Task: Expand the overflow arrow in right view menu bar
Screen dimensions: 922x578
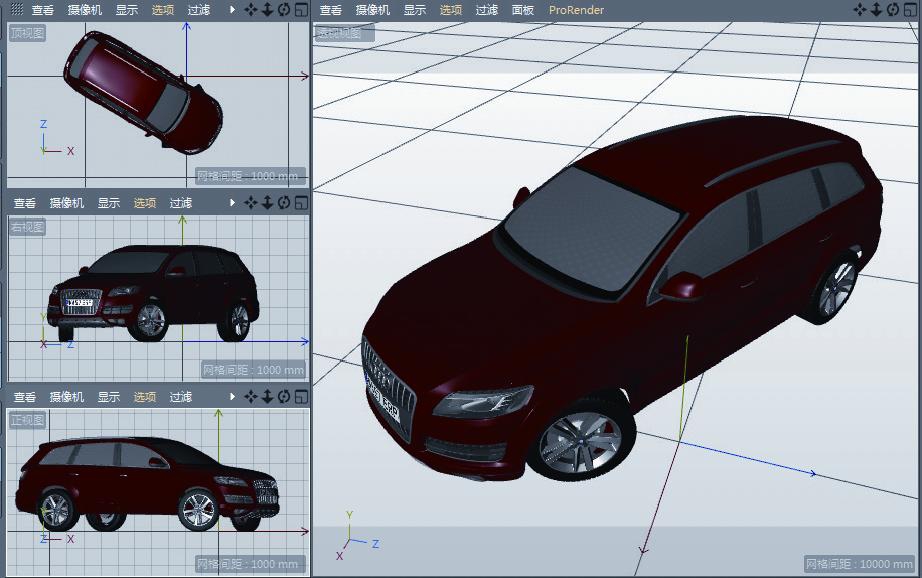Action: (233, 203)
